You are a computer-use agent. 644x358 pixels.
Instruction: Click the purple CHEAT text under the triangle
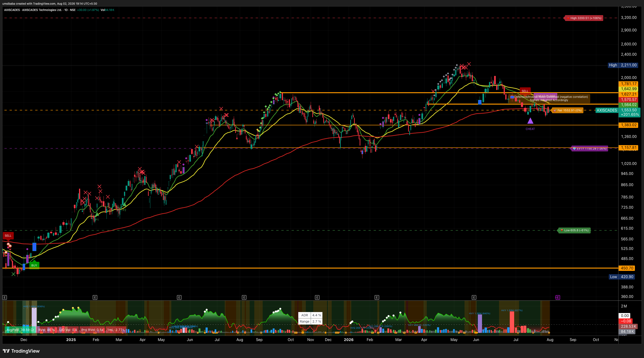[x=530, y=129]
